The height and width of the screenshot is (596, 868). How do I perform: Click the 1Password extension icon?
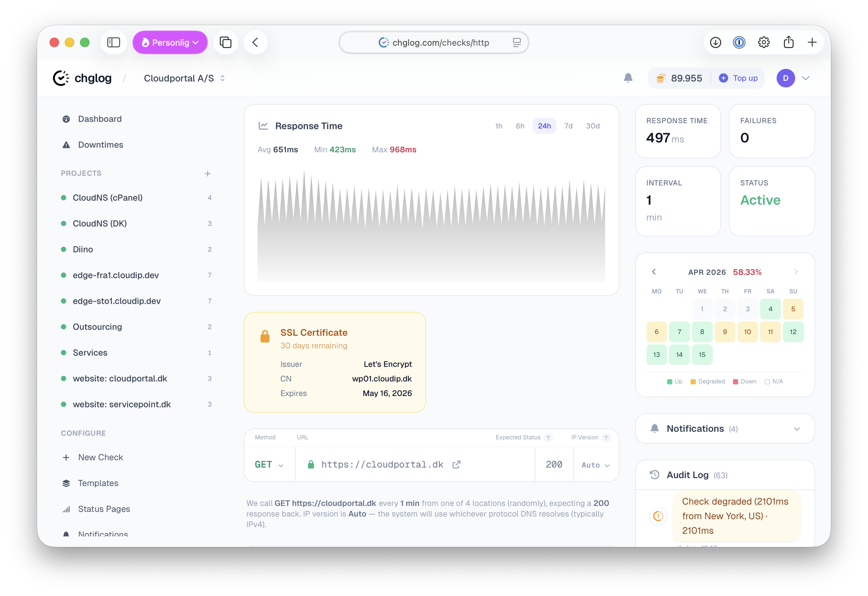pyautogui.click(x=739, y=42)
